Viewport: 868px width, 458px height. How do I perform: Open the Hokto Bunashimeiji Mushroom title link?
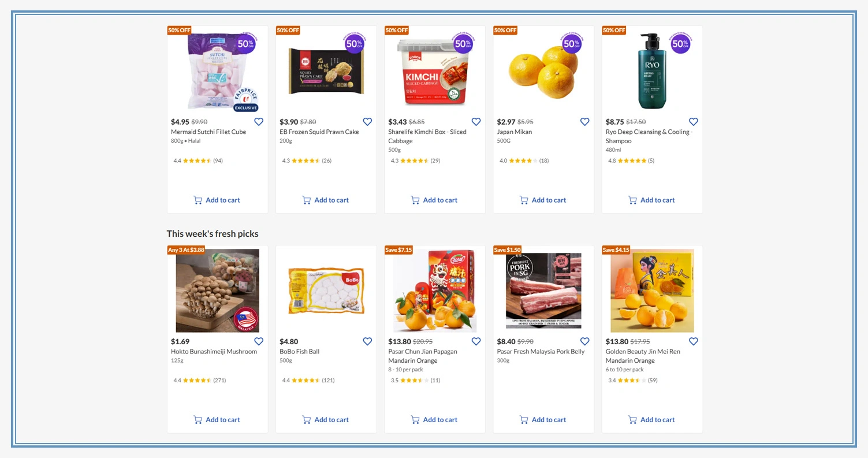pyautogui.click(x=214, y=352)
